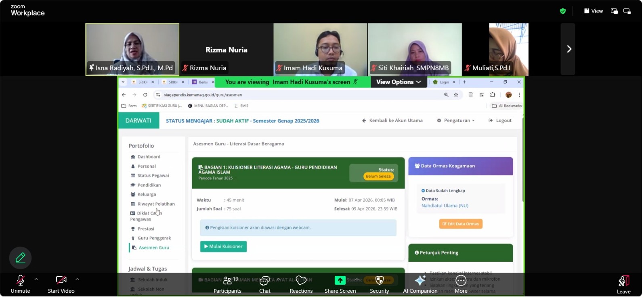Viewport: 644px width, 298px height.
Task: Leave the meeting
Action: point(623,284)
